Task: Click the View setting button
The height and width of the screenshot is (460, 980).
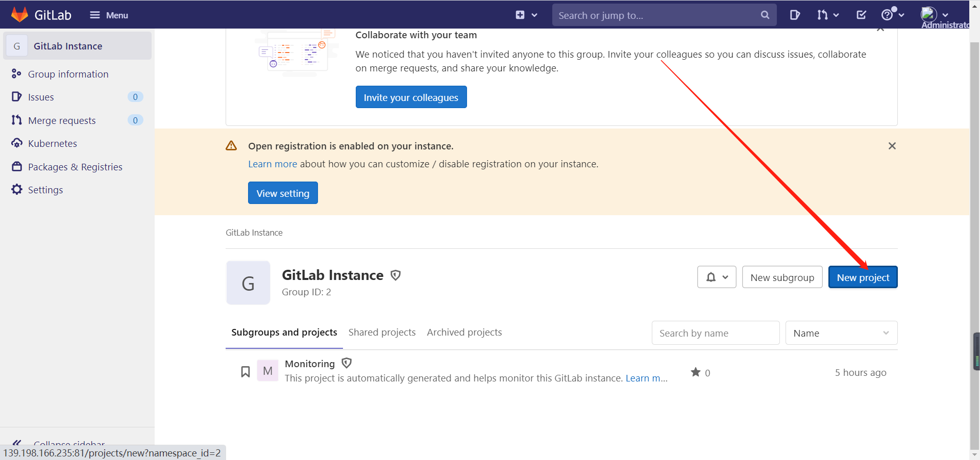Action: [x=283, y=193]
